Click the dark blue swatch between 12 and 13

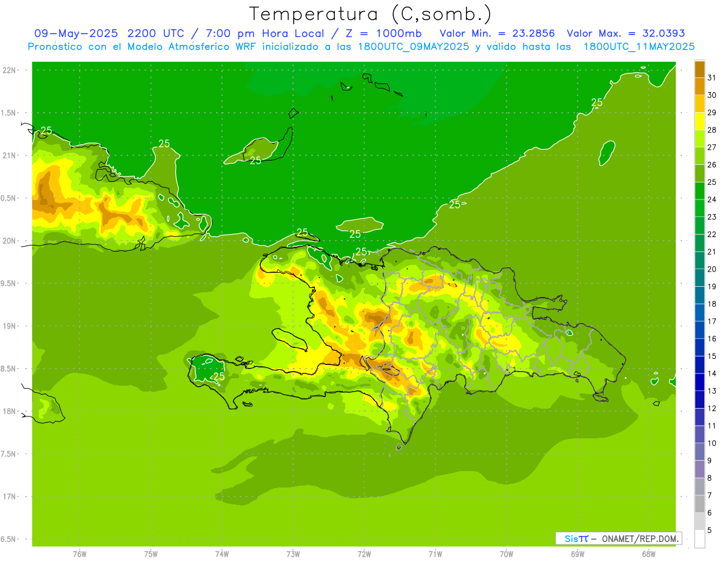coord(699,400)
